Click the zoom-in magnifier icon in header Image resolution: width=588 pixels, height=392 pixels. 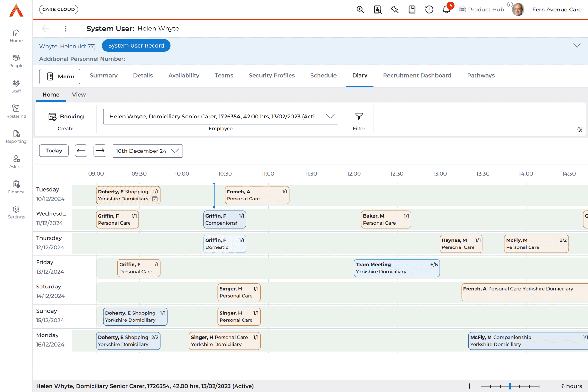pos(360,10)
